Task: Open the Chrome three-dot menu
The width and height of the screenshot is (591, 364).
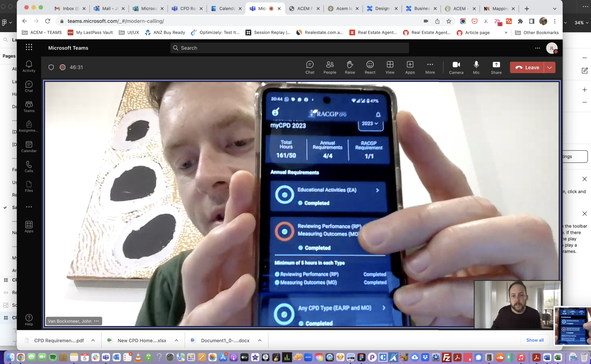Action: tap(555, 21)
